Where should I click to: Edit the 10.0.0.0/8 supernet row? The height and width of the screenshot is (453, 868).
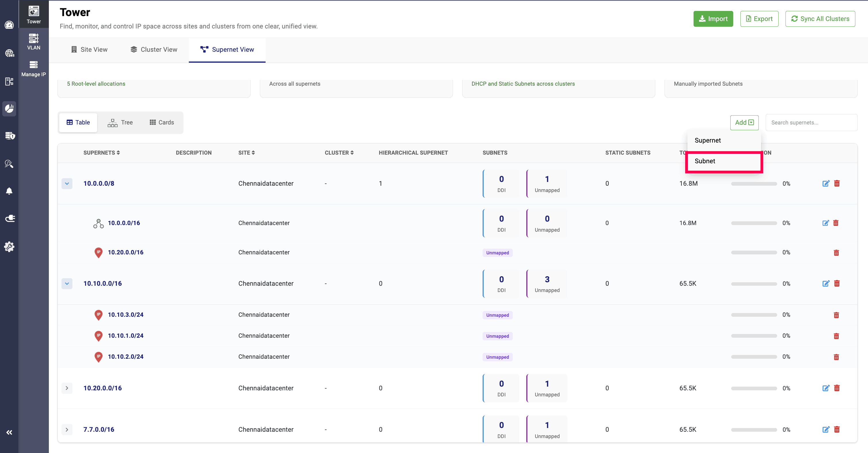[825, 183]
